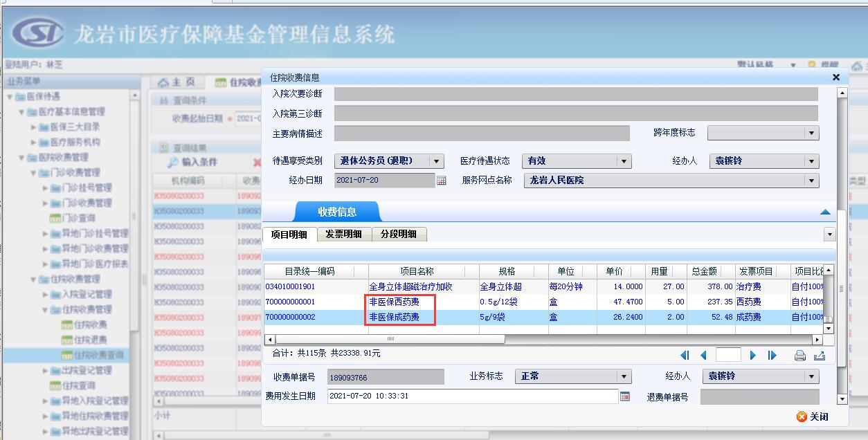Switch to the 发票明细 tab
Viewport: 868px width, 440px height.
(344, 235)
